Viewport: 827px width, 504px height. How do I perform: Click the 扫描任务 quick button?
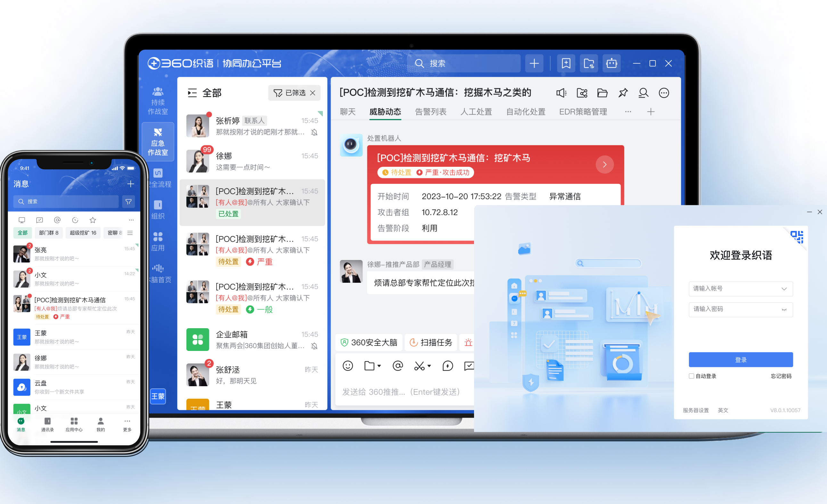430,342
